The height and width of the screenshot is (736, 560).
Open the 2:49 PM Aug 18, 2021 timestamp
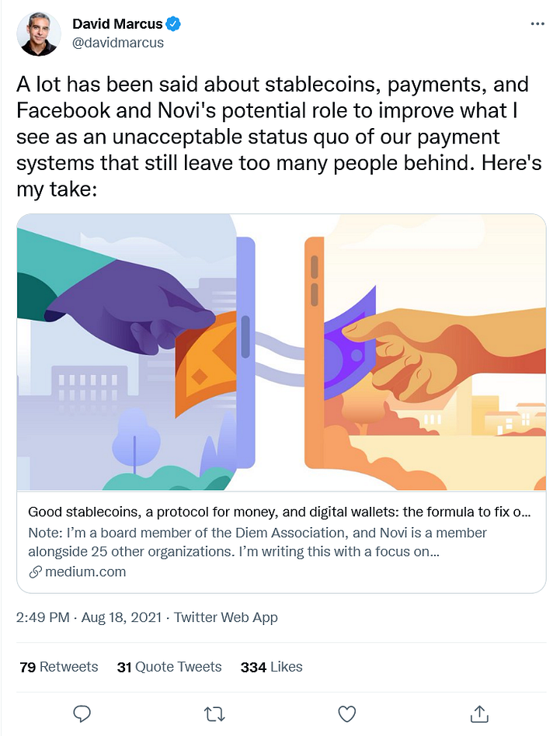click(89, 616)
